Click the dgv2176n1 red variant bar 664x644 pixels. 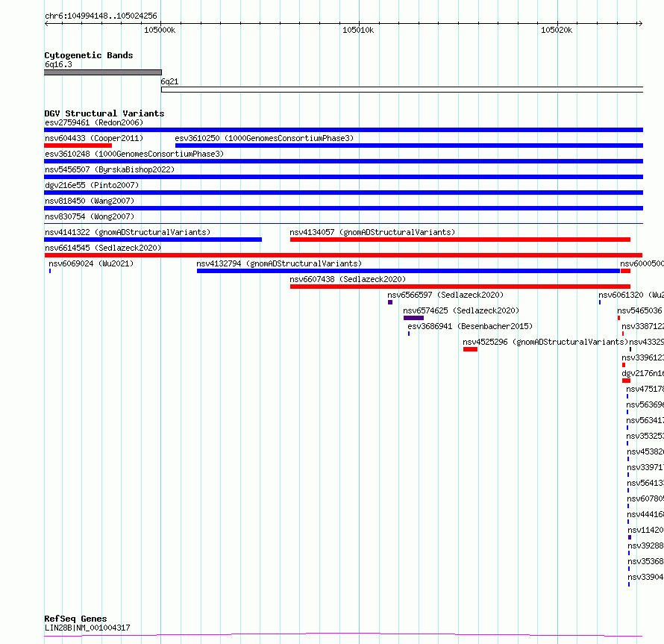tap(626, 381)
